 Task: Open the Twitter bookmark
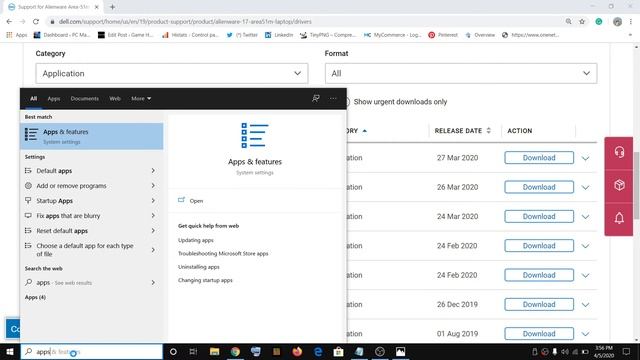[x=242, y=35]
